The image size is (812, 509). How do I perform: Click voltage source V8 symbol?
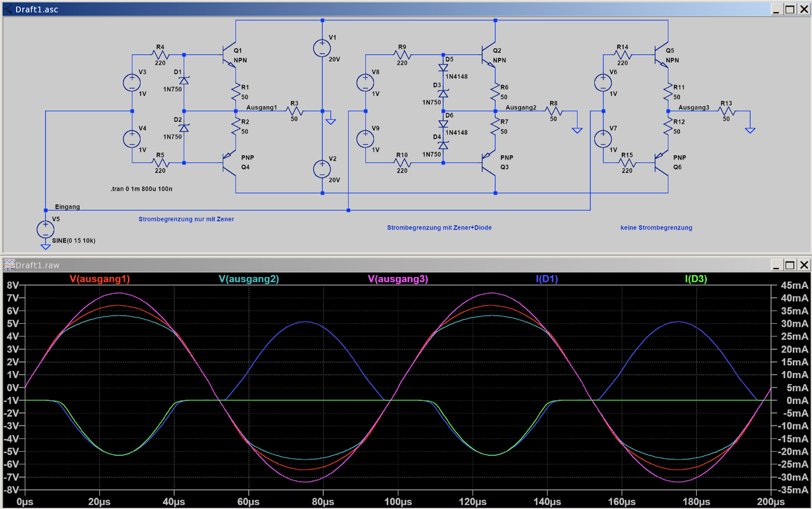tap(365, 83)
